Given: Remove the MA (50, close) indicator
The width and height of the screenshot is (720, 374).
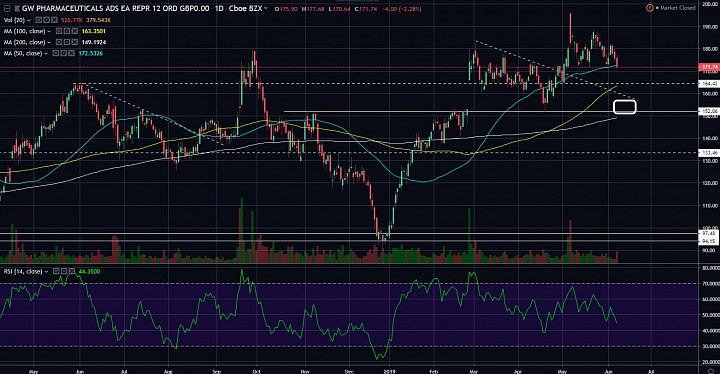Looking at the screenshot, I should click(71, 53).
